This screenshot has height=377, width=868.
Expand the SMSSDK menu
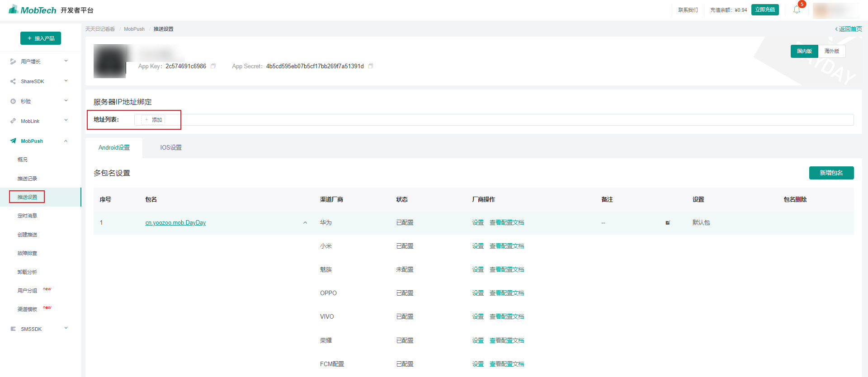pyautogui.click(x=66, y=329)
